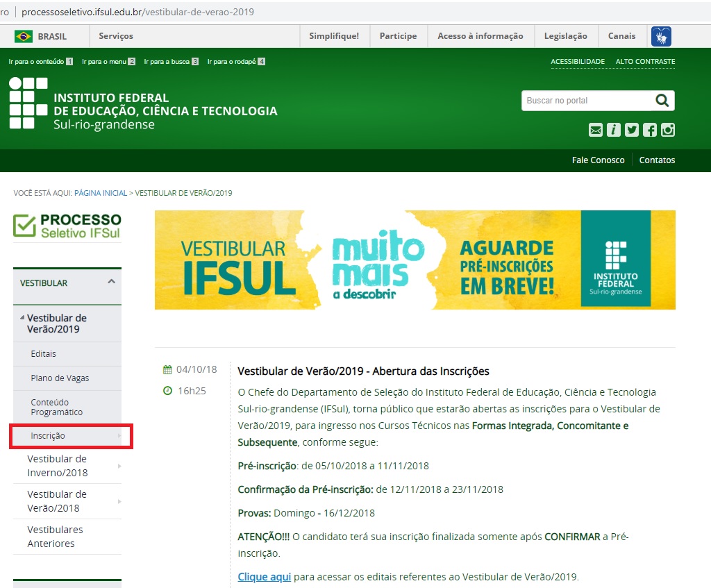Open the Inscrição sidebar item
This screenshot has width=711, height=588.
(67, 436)
